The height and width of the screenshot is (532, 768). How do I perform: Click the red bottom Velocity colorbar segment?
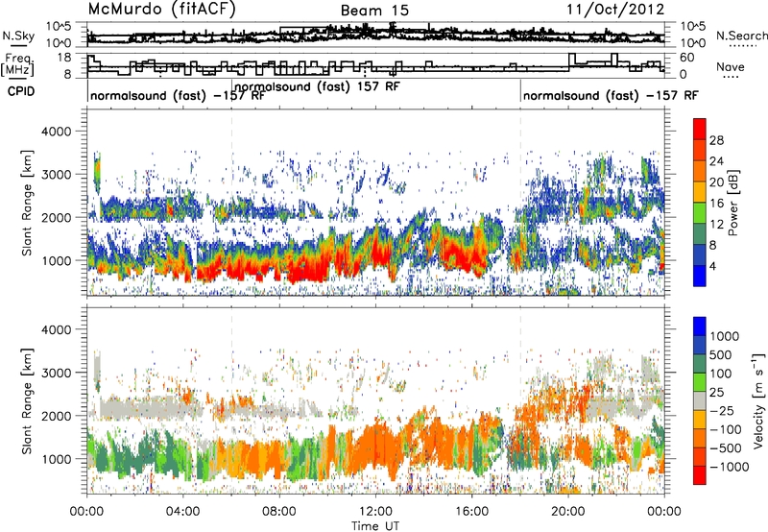[700, 475]
